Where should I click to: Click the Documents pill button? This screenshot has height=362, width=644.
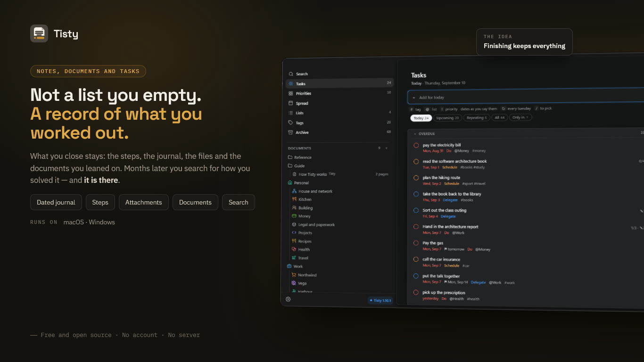point(195,202)
